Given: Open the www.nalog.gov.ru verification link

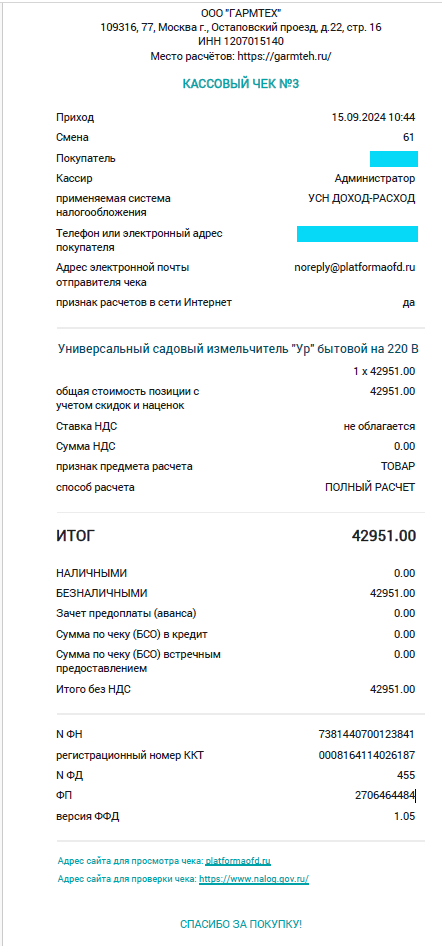Looking at the screenshot, I should click(x=254, y=880).
